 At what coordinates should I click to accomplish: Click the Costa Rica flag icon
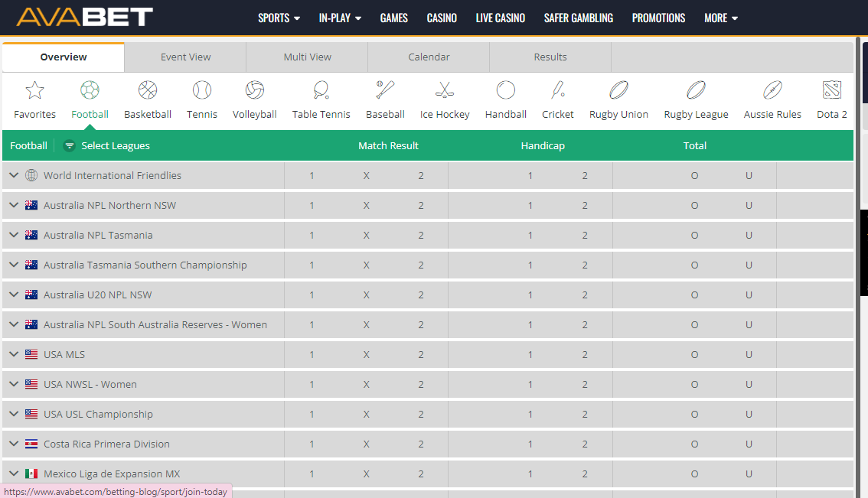pyautogui.click(x=31, y=444)
